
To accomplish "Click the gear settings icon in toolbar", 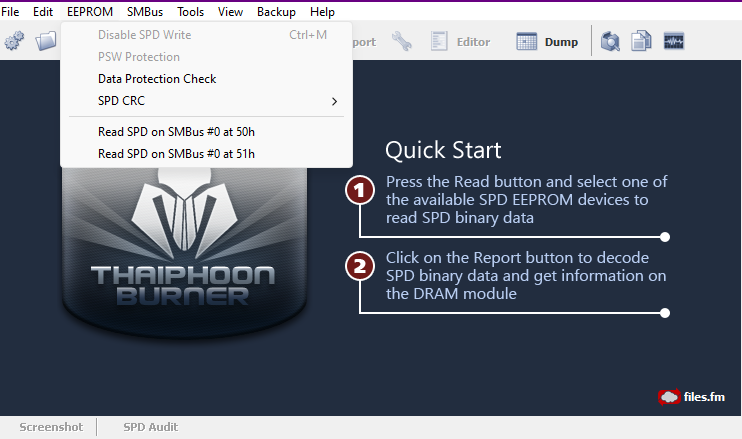I will [14, 41].
